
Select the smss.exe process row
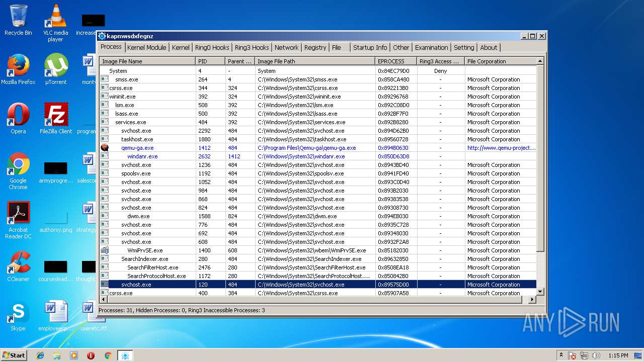point(318,79)
